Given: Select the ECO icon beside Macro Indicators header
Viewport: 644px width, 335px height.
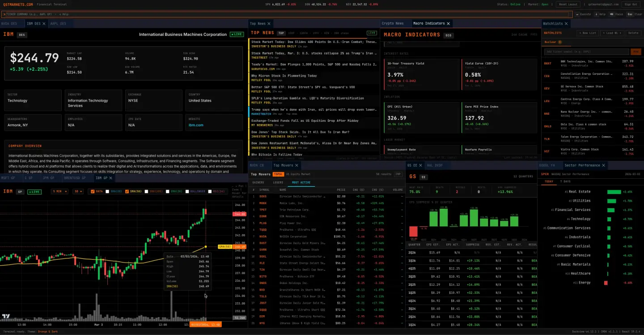Looking at the screenshot, I should click(x=449, y=34).
